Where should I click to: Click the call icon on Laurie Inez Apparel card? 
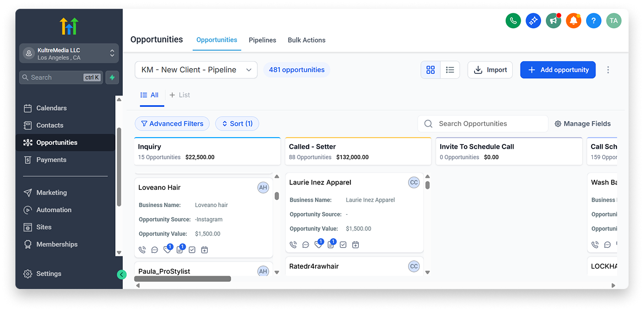pyautogui.click(x=293, y=245)
